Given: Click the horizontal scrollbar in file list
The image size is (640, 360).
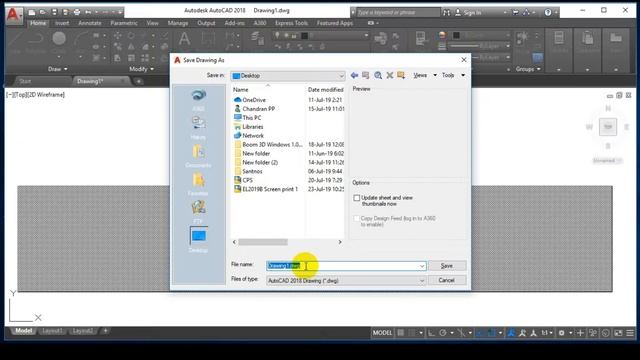Looking at the screenshot, I should (x=263, y=242).
